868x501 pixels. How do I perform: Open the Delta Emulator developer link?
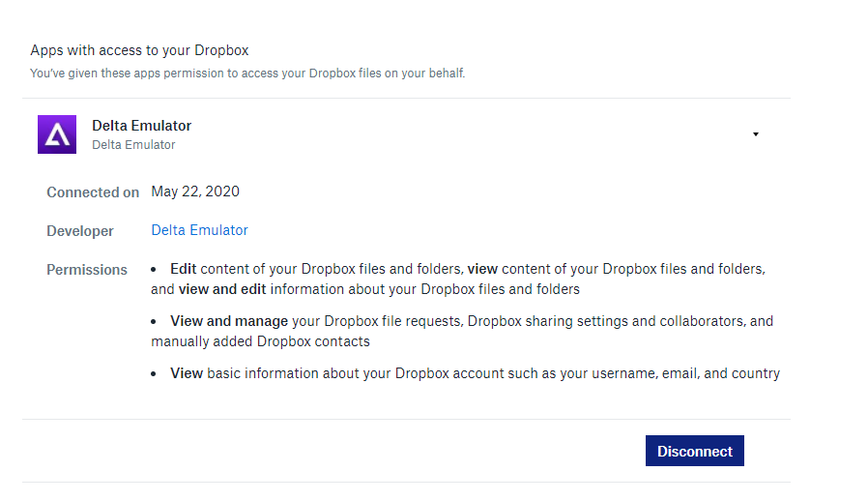[199, 230]
